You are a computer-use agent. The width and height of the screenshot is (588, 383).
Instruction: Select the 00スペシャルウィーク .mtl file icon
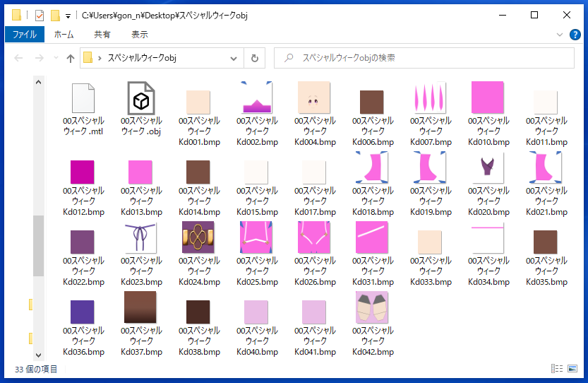pyautogui.click(x=83, y=98)
